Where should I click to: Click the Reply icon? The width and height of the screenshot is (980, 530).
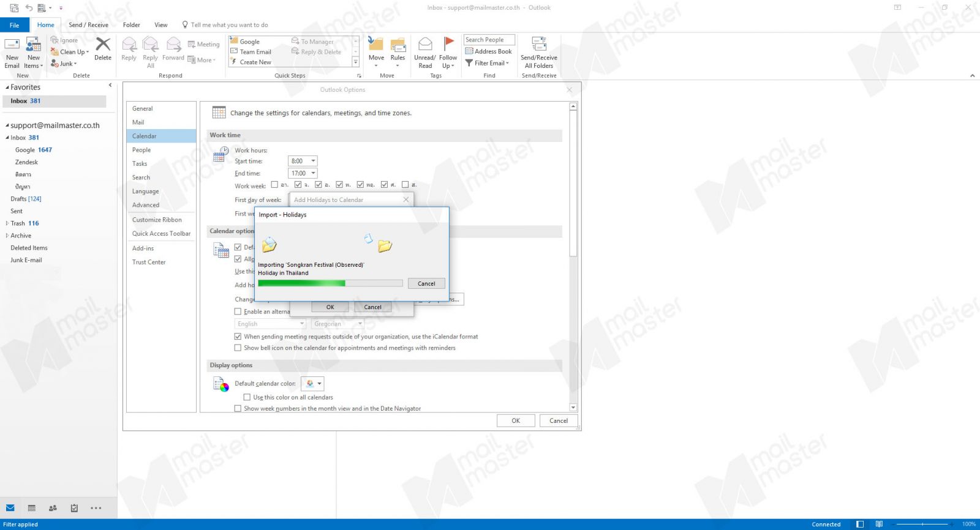point(129,44)
